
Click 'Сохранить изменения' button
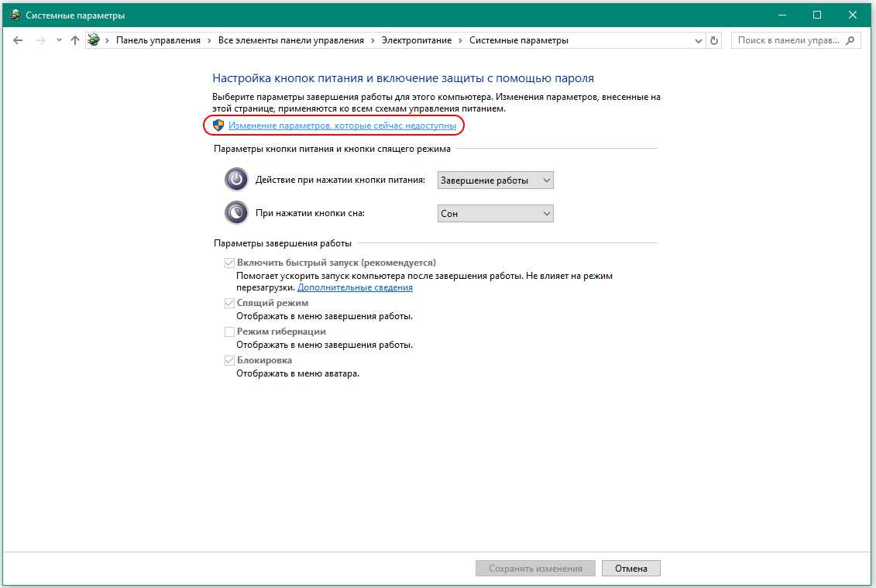click(535, 569)
